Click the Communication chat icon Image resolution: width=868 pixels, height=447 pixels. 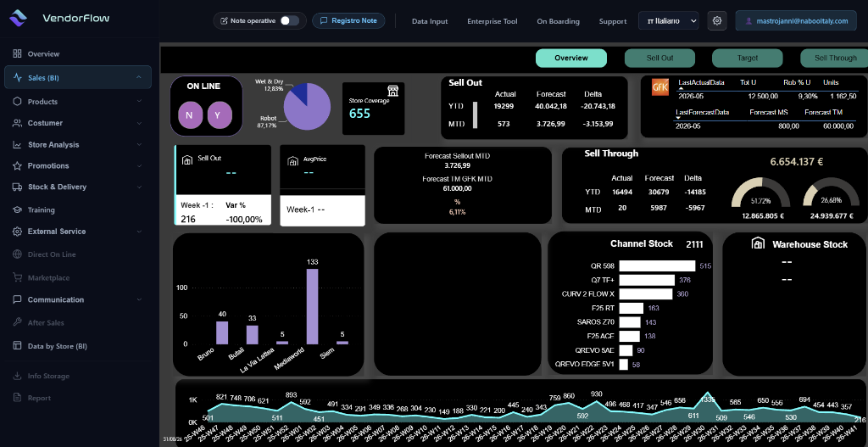coord(17,299)
